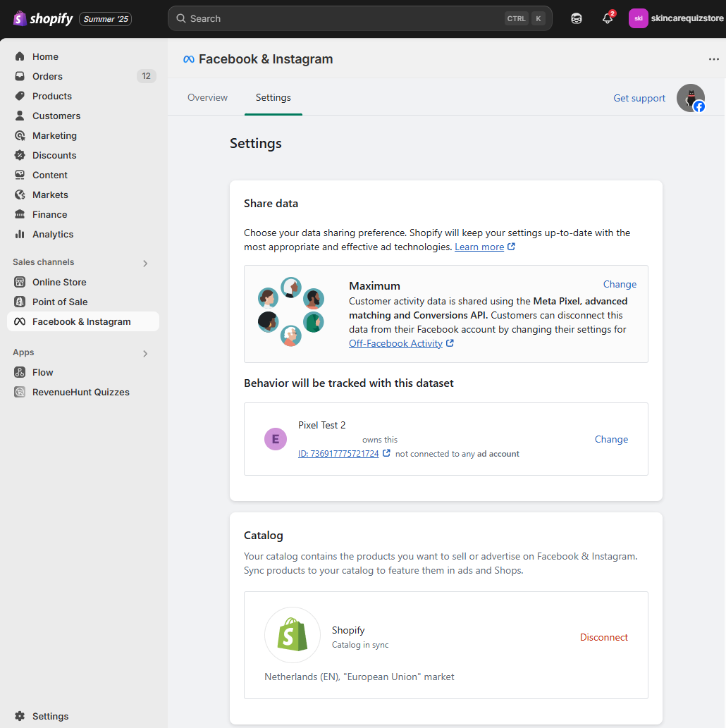Open the Summer '25 edition badge
726x728 pixels.
pos(106,19)
